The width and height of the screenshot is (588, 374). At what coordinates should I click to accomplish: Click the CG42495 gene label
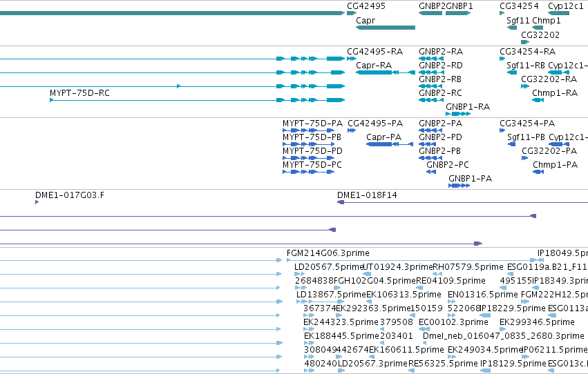tap(366, 6)
